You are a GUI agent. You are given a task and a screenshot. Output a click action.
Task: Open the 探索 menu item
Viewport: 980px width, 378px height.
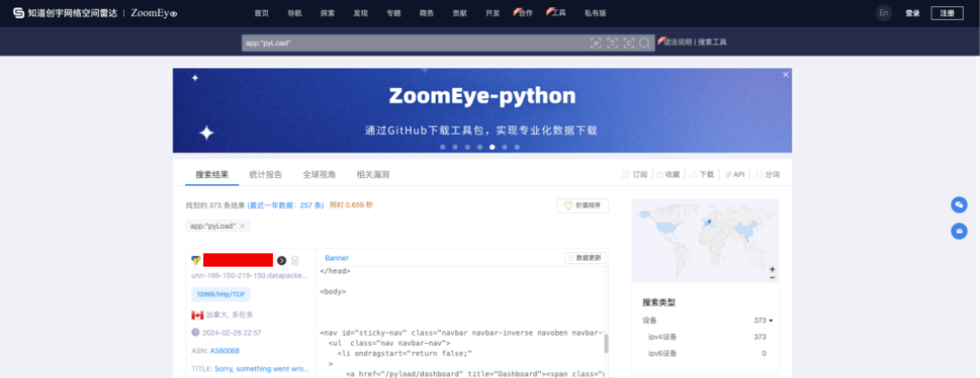pos(328,13)
